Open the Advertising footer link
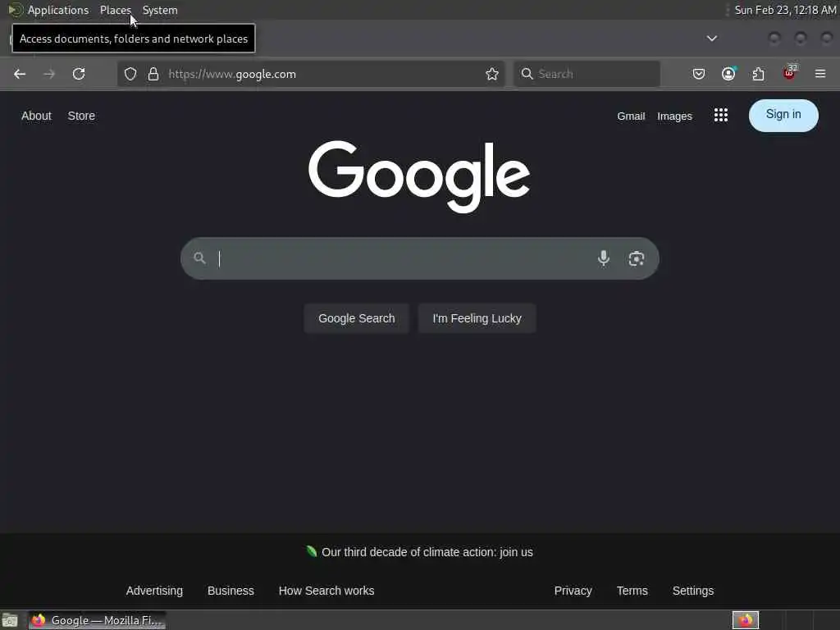840x630 pixels. (x=154, y=591)
